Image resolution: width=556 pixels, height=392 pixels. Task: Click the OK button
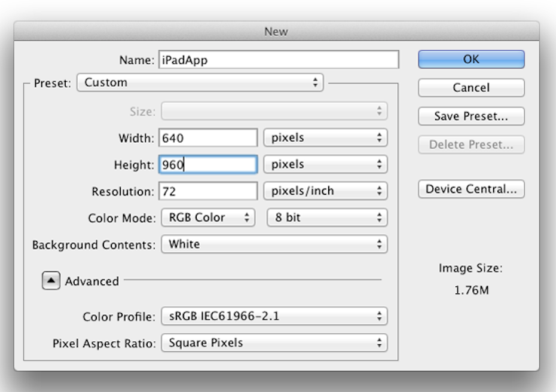point(471,59)
